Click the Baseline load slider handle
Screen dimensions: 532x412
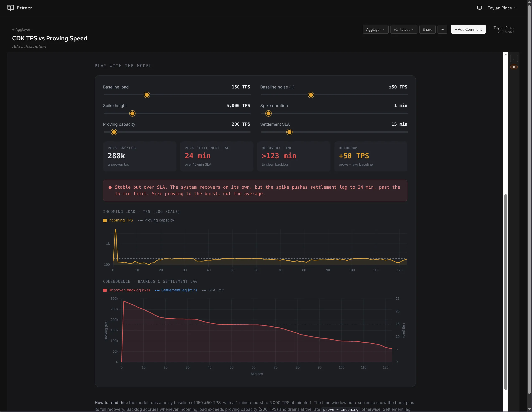click(x=147, y=95)
